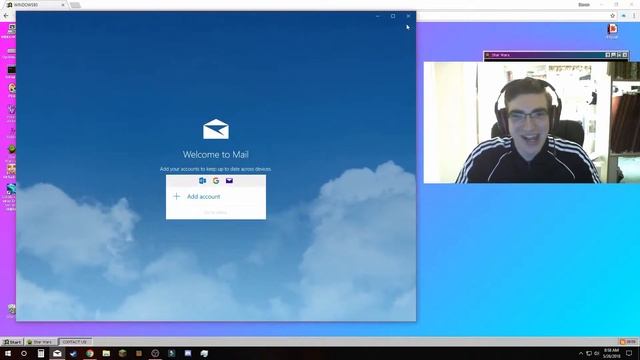Open the purple window icon on taskbar

point(188,353)
